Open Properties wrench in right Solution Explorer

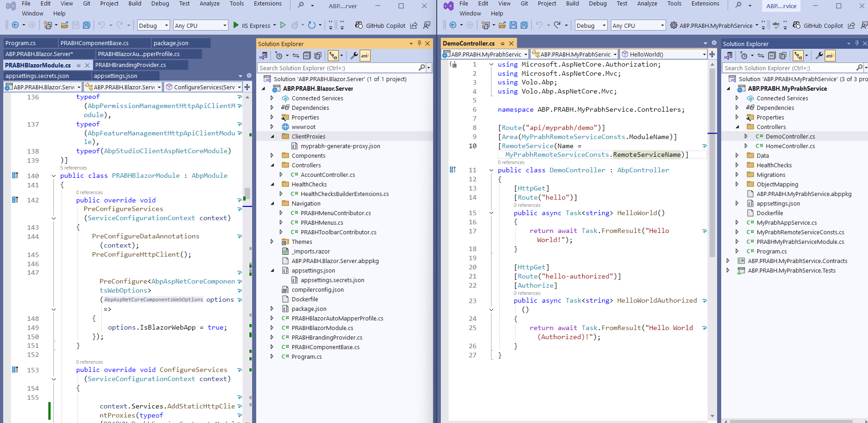click(819, 56)
